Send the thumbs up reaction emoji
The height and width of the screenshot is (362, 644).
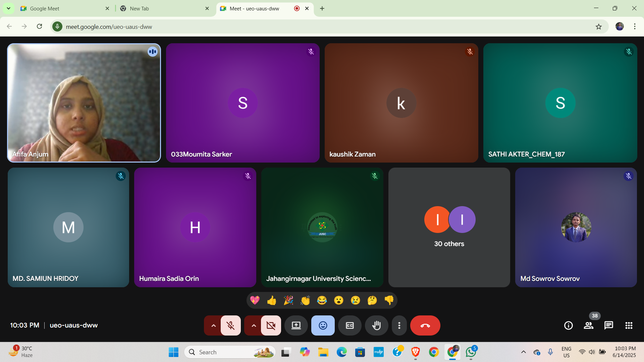[272, 300]
